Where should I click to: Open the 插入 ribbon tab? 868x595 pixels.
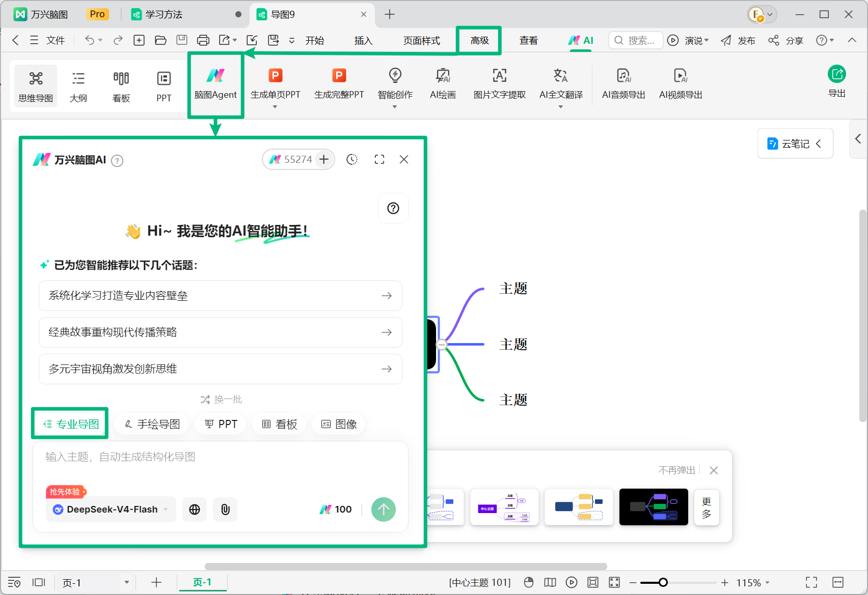click(363, 40)
